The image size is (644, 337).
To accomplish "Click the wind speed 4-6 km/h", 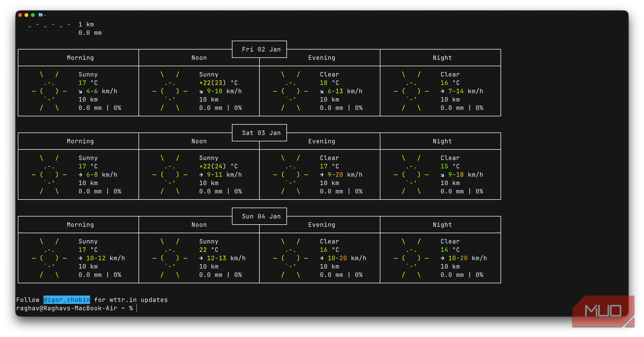I will click(98, 91).
